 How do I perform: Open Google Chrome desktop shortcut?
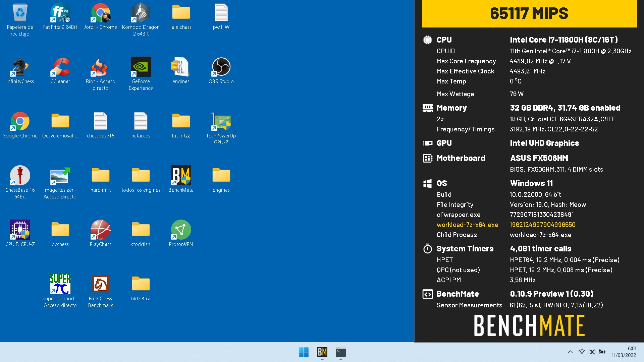(x=20, y=125)
